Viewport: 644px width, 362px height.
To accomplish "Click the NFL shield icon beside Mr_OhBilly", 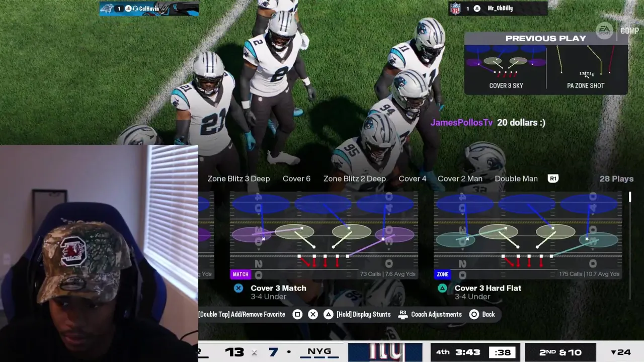I will tap(455, 9).
